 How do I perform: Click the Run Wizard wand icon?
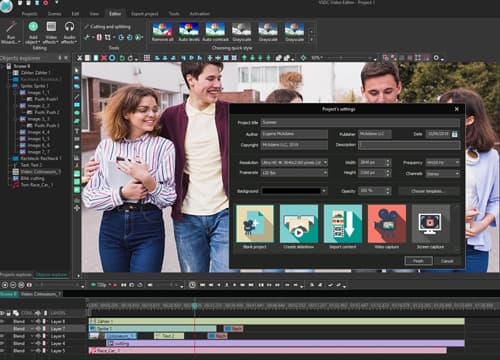click(x=11, y=27)
